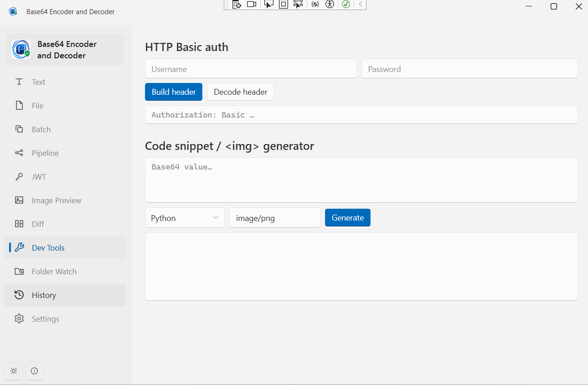Select the Pipeline menu item

65,153
